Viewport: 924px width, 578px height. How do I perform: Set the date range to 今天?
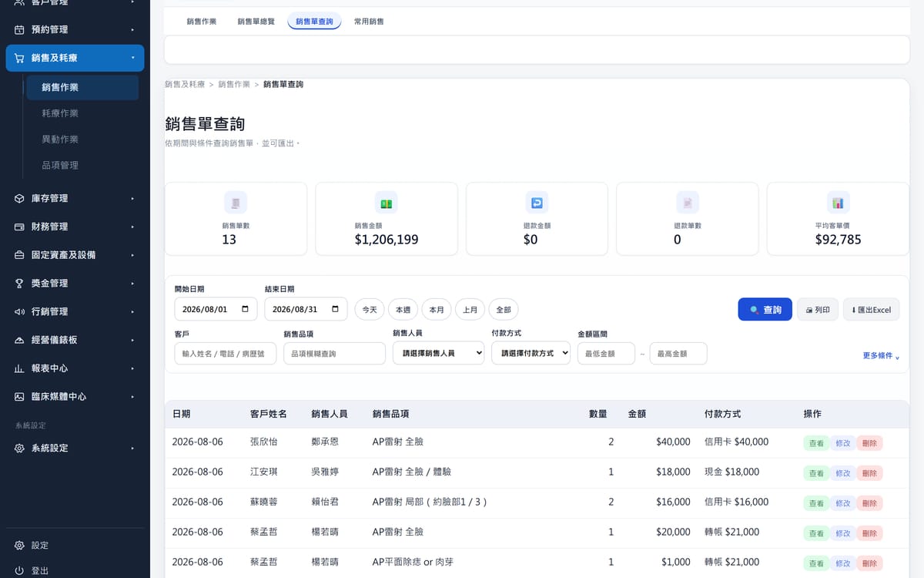[370, 310]
